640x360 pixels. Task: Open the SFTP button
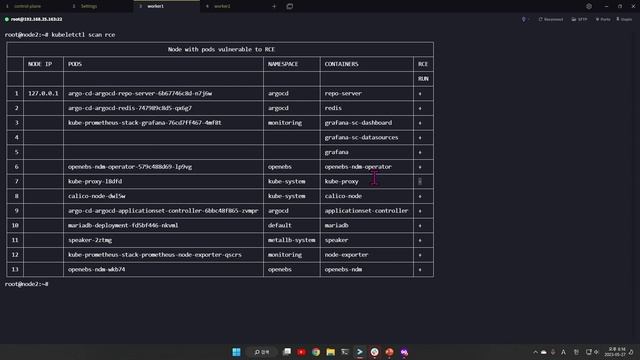pos(579,19)
